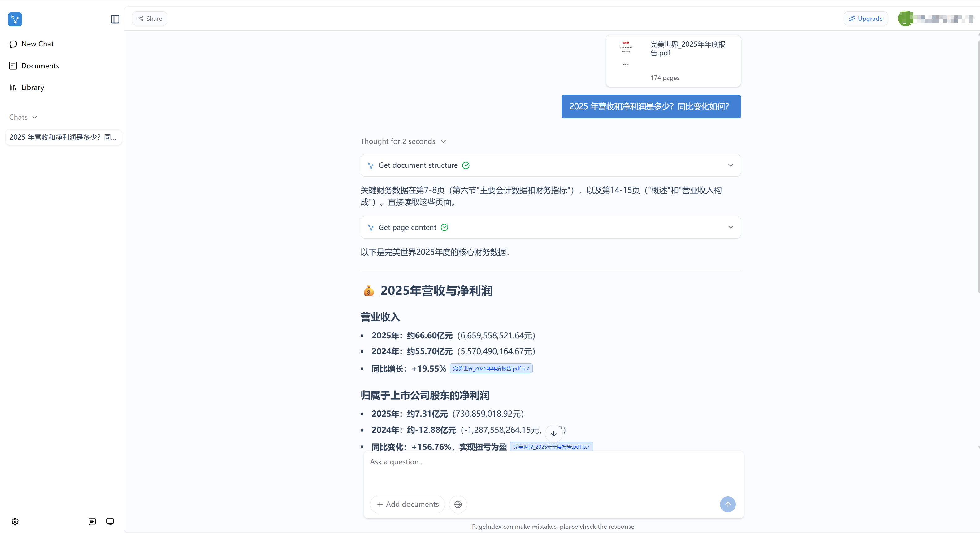Click the '2024年：约-12.88亿元' line
Viewport: 980px width, 533px height.
468,430
